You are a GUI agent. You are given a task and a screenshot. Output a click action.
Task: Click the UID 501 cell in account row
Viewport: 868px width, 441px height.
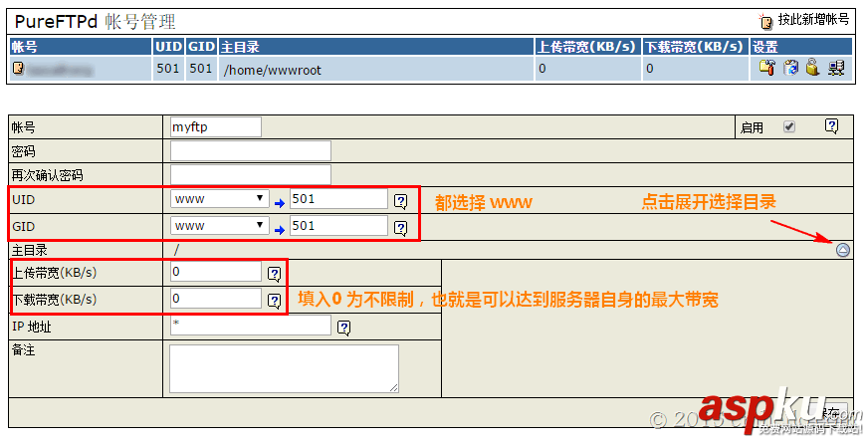[168, 69]
